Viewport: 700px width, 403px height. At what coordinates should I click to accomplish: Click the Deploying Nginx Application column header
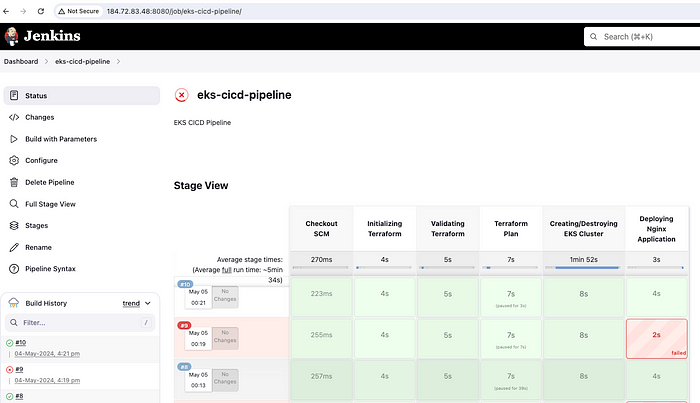[x=656, y=229]
